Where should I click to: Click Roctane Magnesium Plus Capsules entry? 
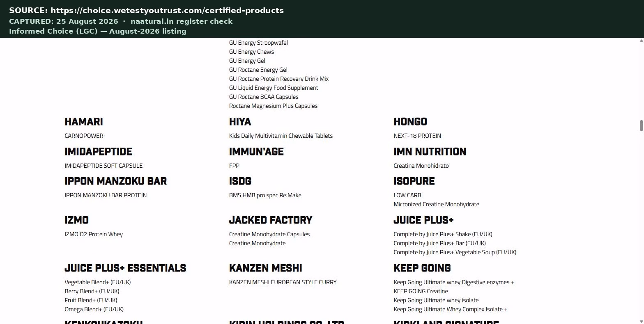click(273, 106)
